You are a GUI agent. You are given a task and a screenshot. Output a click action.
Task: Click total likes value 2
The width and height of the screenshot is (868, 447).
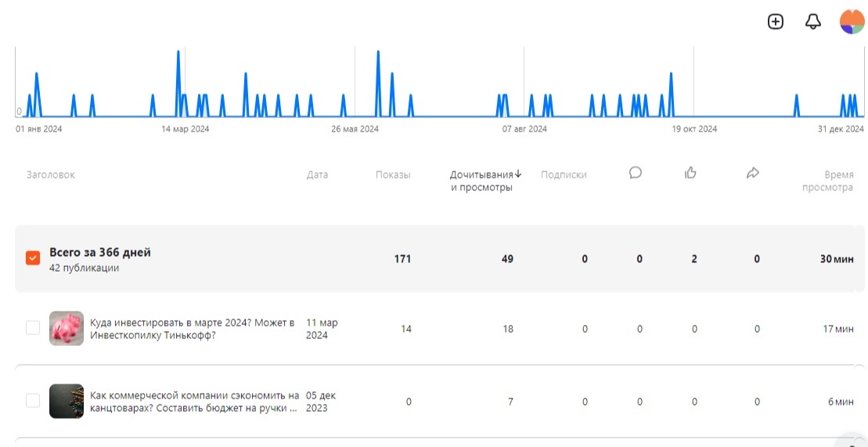(694, 258)
